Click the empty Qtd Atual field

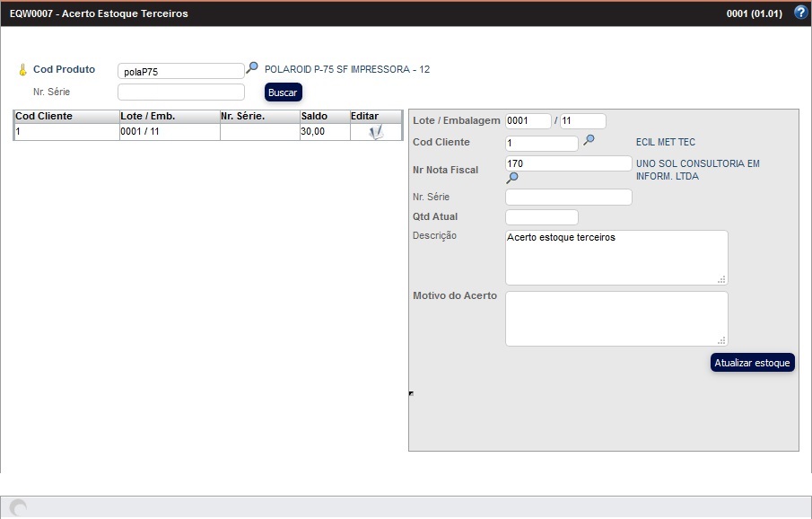click(541, 217)
